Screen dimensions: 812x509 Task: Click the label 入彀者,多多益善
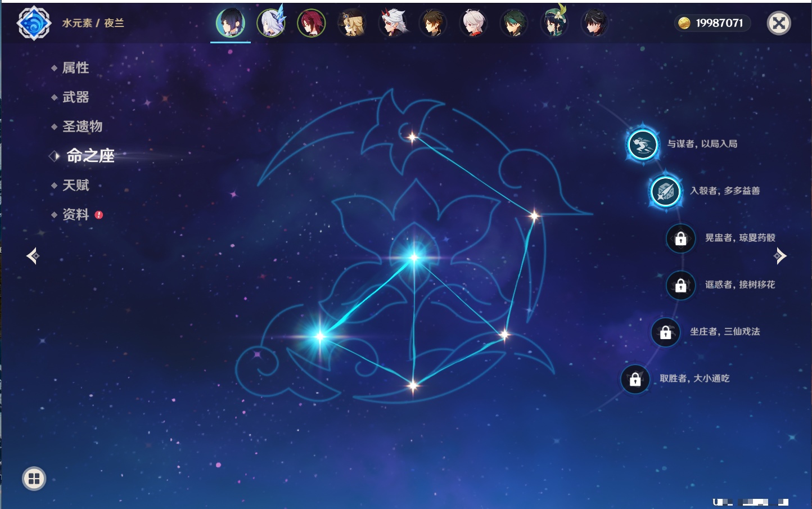pyautogui.click(x=725, y=191)
